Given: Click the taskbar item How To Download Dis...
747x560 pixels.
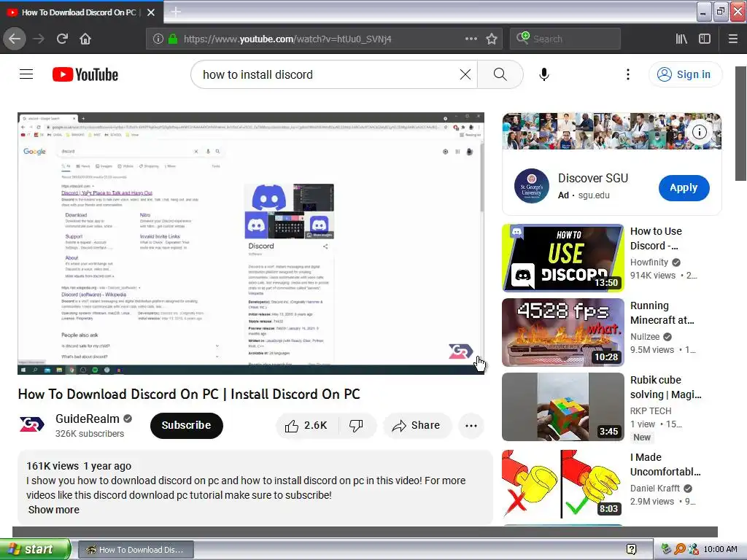Looking at the screenshot, I should tap(135, 550).
